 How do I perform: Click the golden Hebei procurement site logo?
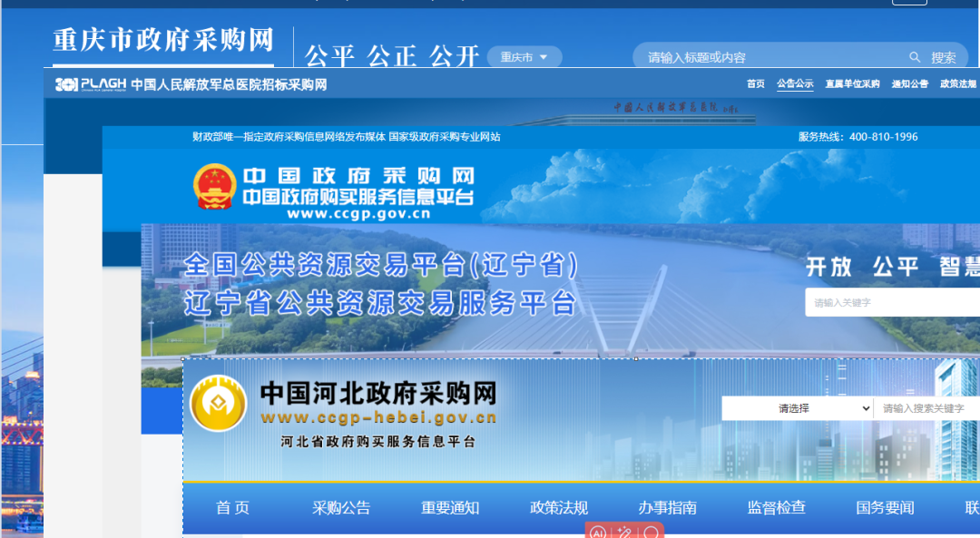[218, 403]
